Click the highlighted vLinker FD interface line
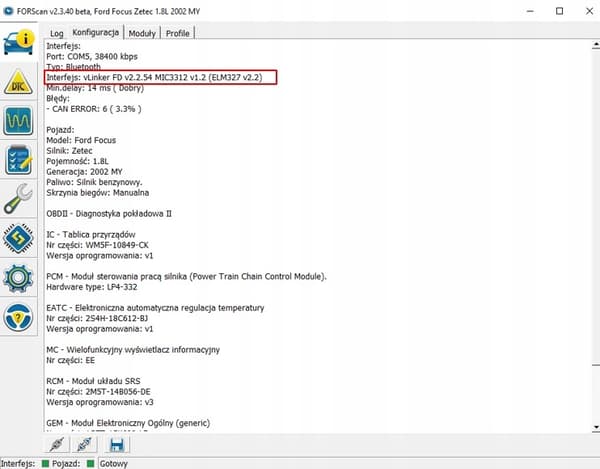Viewport: 600px width, 469px height. tap(160, 77)
